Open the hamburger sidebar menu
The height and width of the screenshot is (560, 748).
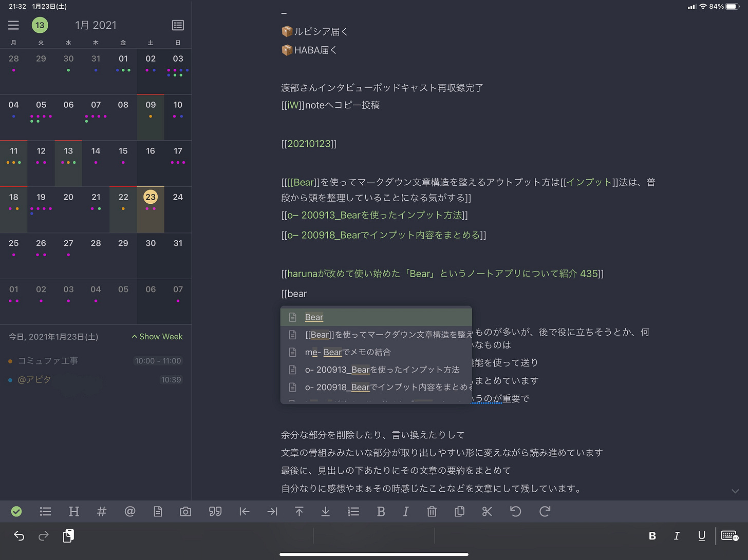coord(13,25)
